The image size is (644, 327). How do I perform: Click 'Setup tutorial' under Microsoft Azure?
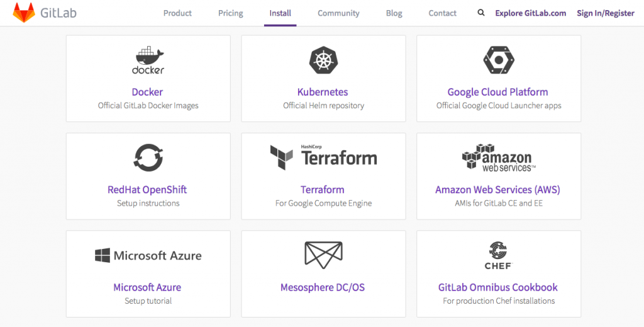coord(148,301)
